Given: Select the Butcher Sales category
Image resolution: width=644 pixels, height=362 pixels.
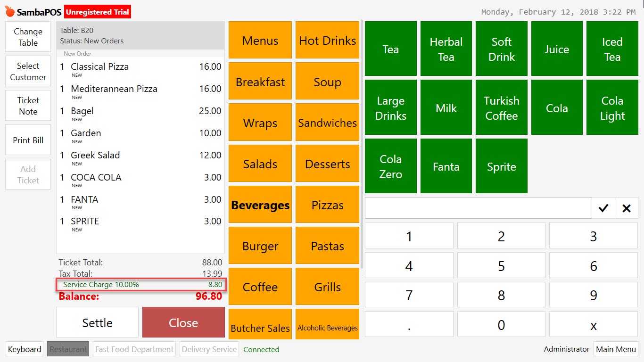Looking at the screenshot, I should (260, 324).
